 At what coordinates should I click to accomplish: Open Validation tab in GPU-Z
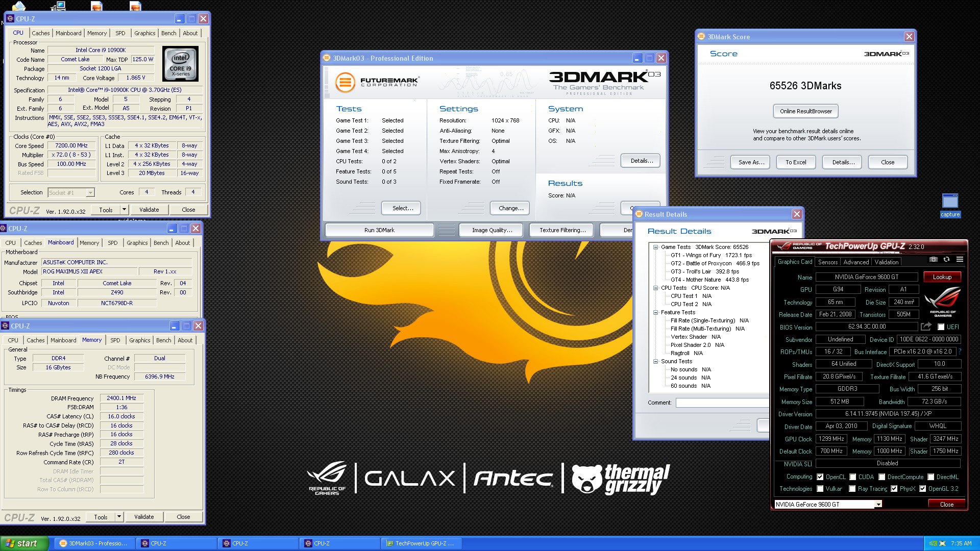[887, 262]
